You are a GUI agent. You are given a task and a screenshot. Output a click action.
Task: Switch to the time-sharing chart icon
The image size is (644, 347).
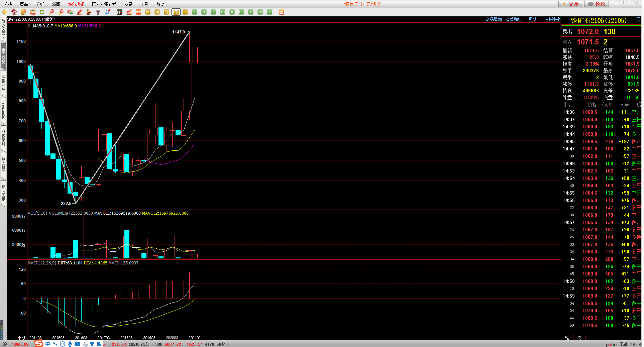tap(129, 12)
